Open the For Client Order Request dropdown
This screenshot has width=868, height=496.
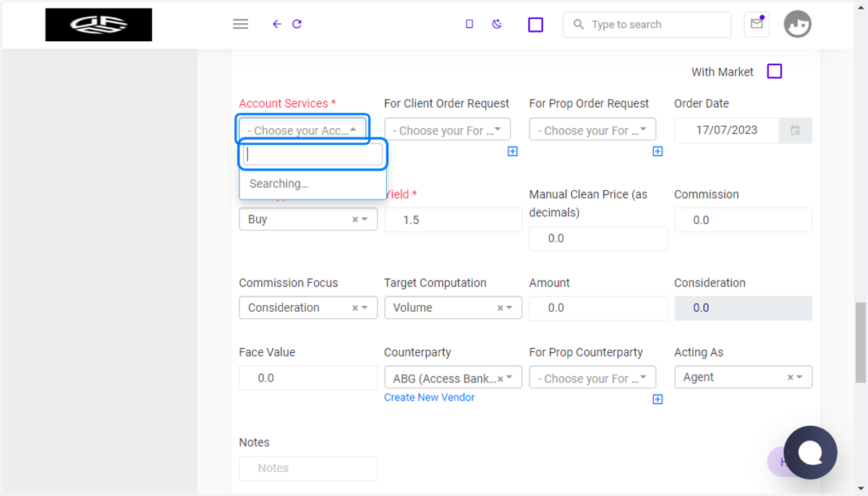point(447,130)
